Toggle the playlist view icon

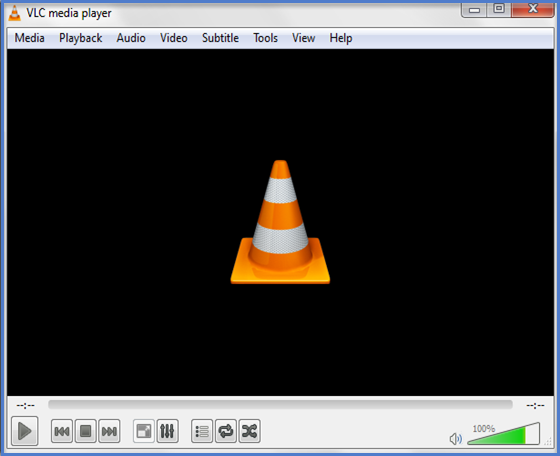tap(202, 431)
